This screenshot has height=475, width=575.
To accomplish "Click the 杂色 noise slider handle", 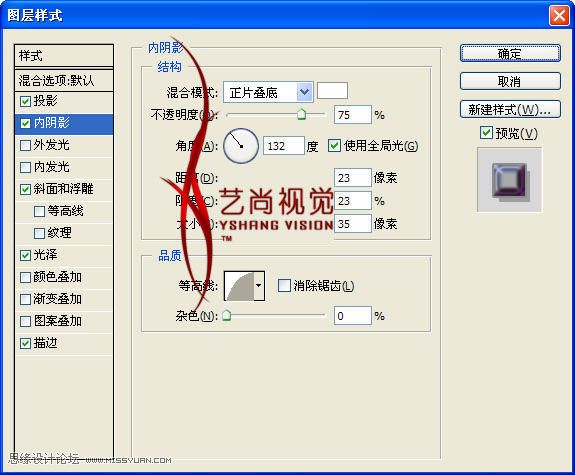I will coord(227,315).
